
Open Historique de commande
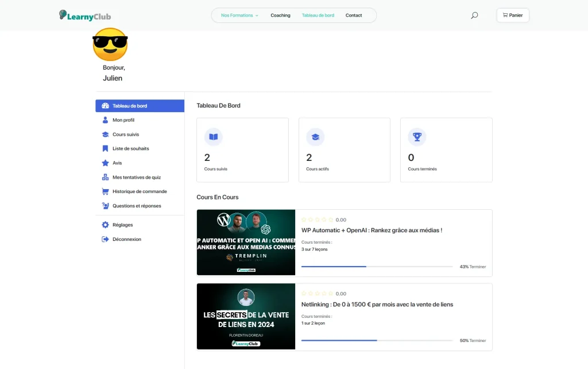pyautogui.click(x=140, y=191)
